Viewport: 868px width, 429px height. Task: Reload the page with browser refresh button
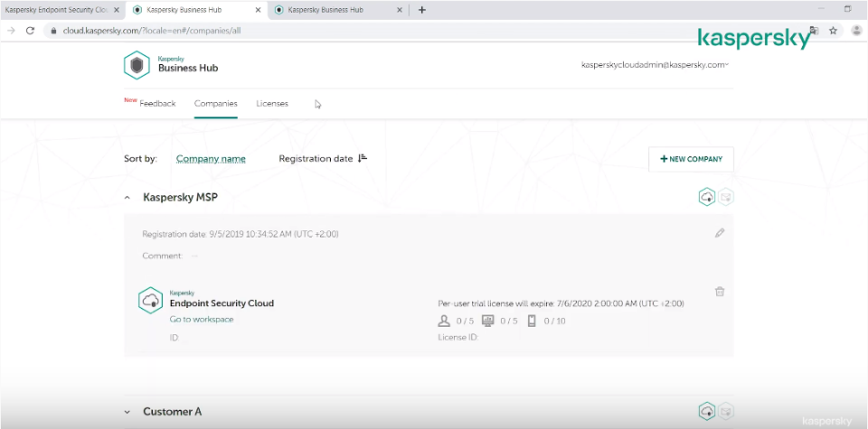point(31,31)
